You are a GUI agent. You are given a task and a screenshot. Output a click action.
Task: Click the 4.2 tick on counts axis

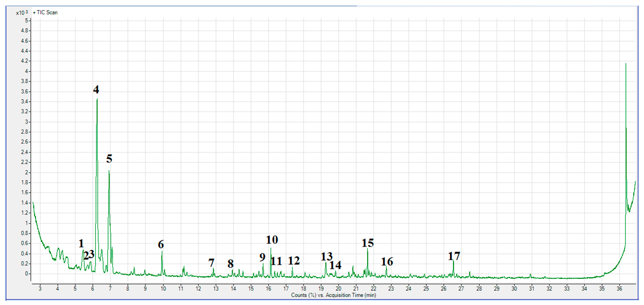[25, 61]
